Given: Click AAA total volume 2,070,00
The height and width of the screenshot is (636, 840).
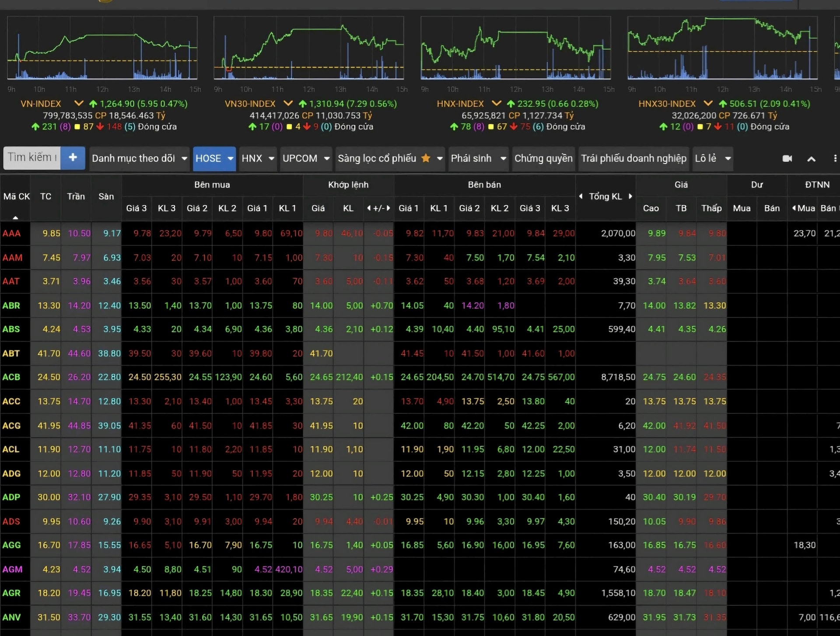Looking at the screenshot, I should click(618, 233).
